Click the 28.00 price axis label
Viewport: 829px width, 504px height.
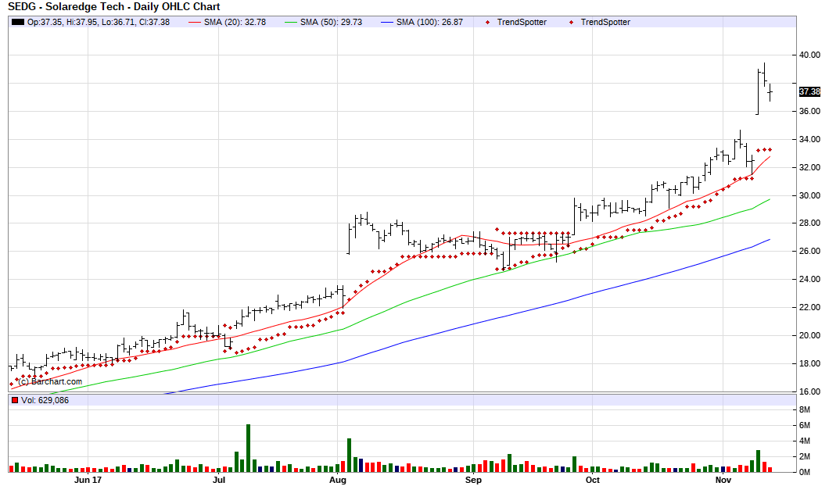click(809, 223)
